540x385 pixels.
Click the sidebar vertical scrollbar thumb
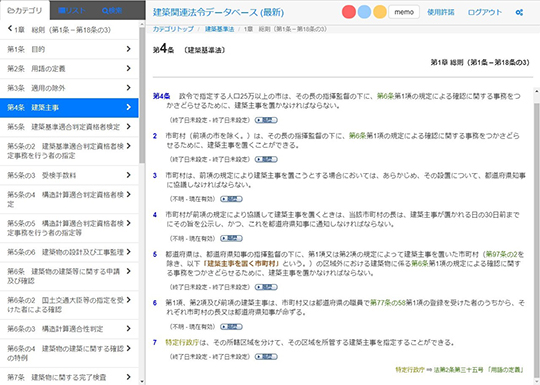click(x=142, y=96)
